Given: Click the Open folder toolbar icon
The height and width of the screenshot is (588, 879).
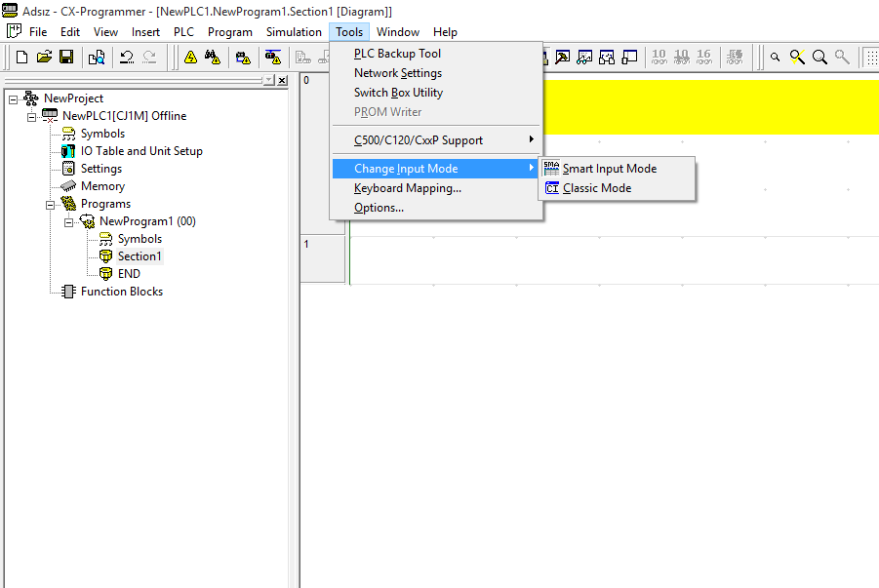Looking at the screenshot, I should [44, 58].
